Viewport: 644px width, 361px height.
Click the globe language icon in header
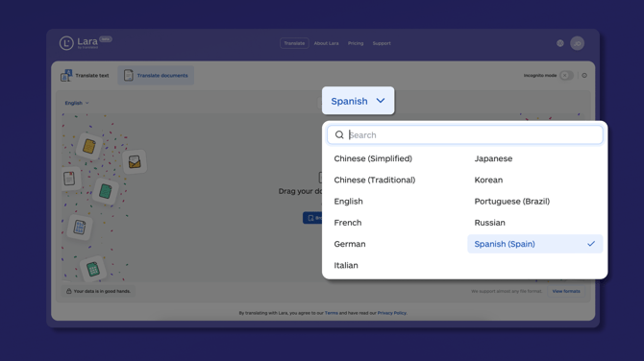point(560,43)
